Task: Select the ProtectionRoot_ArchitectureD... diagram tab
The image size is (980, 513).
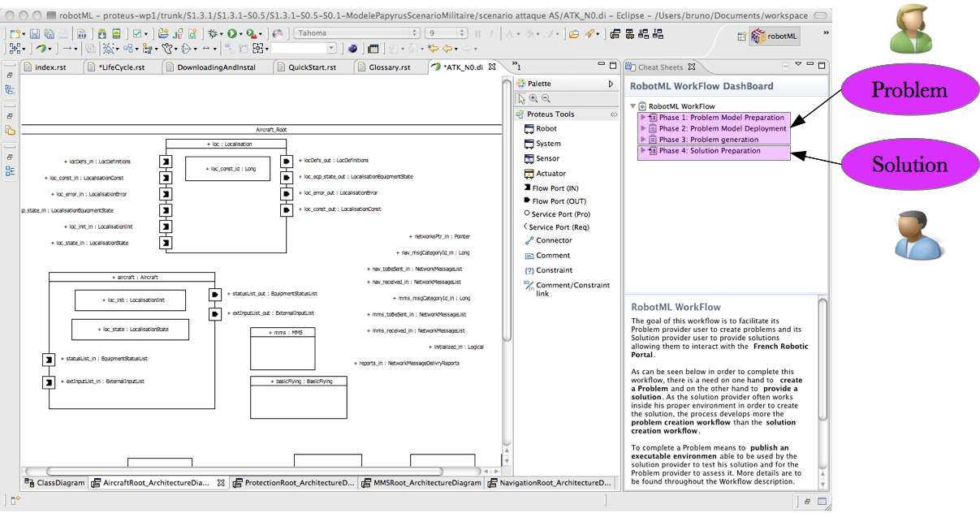Action: click(x=293, y=483)
